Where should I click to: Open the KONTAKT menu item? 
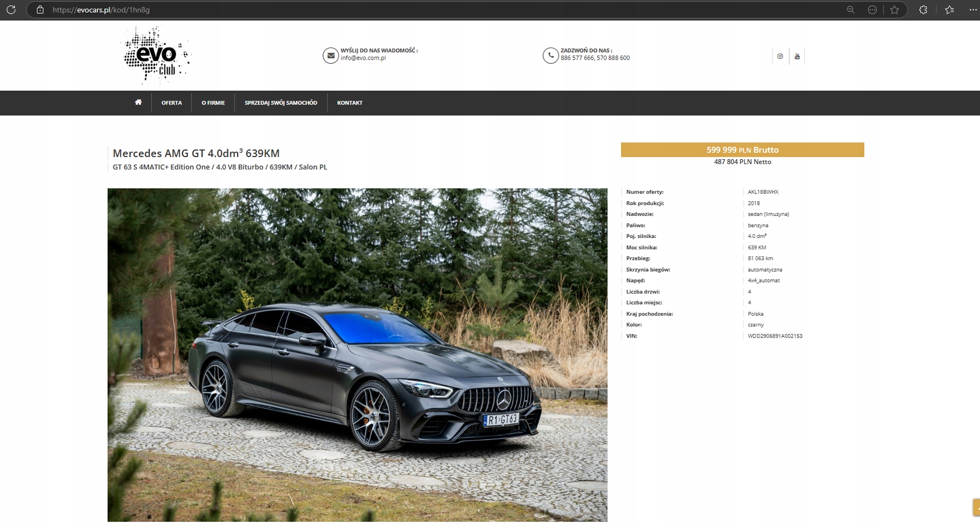[350, 103]
